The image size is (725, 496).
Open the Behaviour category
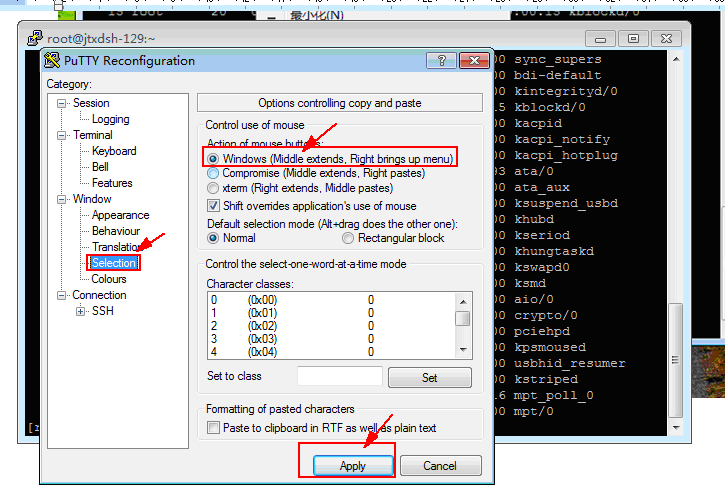(116, 231)
